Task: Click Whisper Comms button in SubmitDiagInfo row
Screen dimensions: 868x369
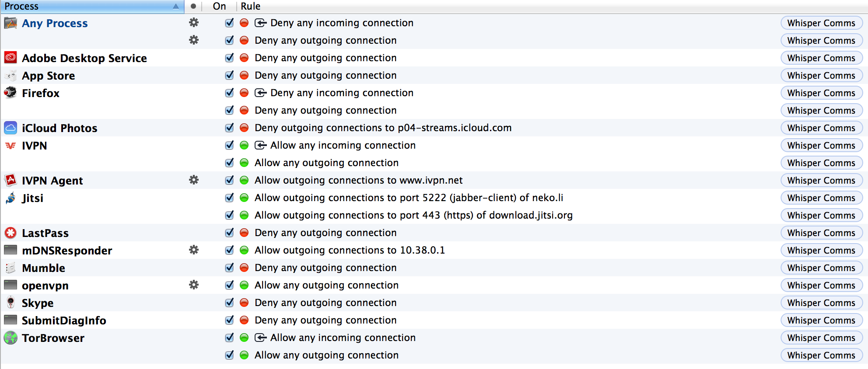Action: click(821, 320)
